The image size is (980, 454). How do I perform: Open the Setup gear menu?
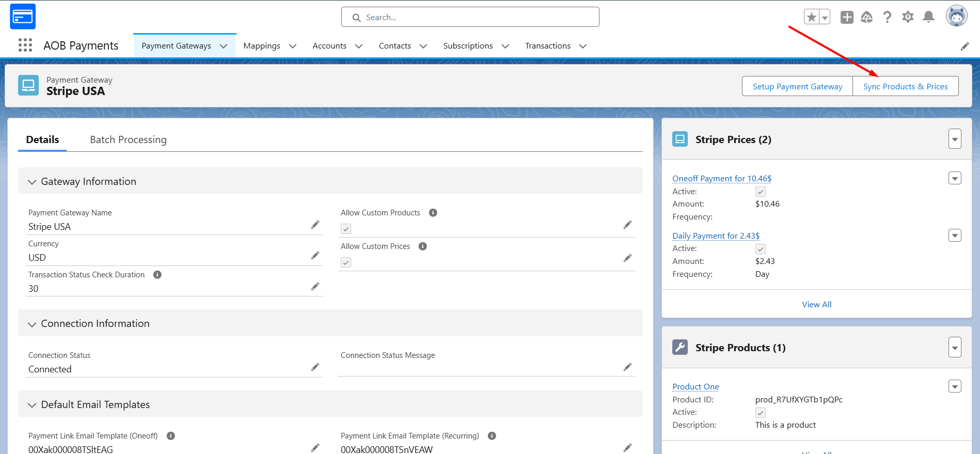(x=908, y=17)
